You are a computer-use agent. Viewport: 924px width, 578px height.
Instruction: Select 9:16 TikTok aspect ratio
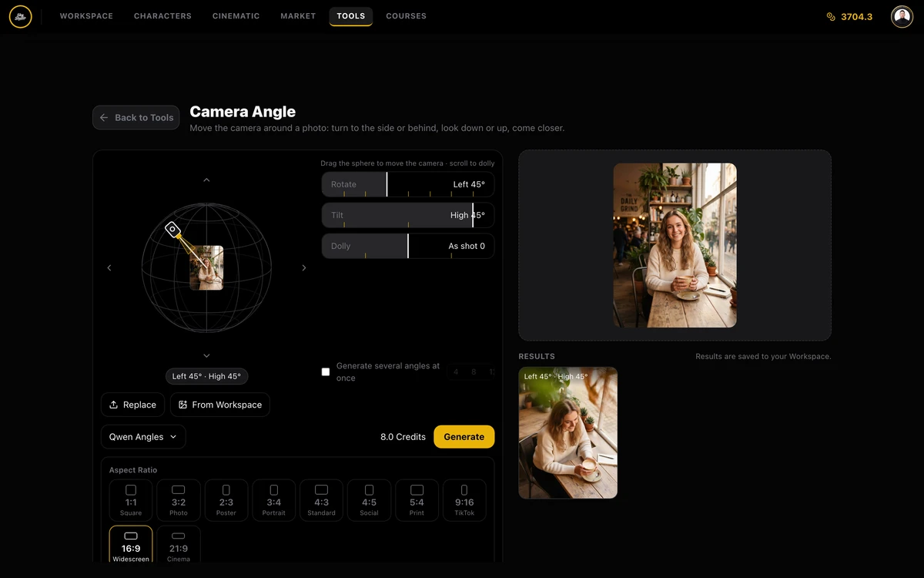pos(464,500)
